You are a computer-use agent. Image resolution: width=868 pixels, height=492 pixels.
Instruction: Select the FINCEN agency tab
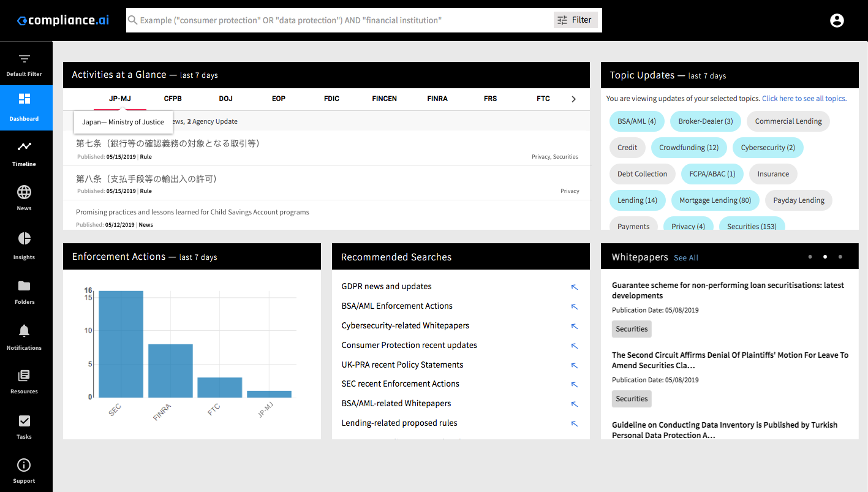[385, 99]
